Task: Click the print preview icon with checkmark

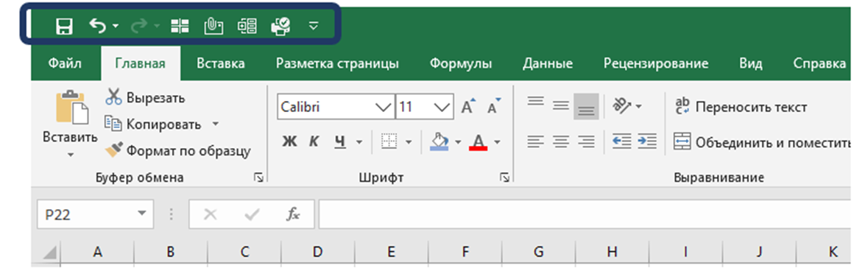Action: [280, 26]
